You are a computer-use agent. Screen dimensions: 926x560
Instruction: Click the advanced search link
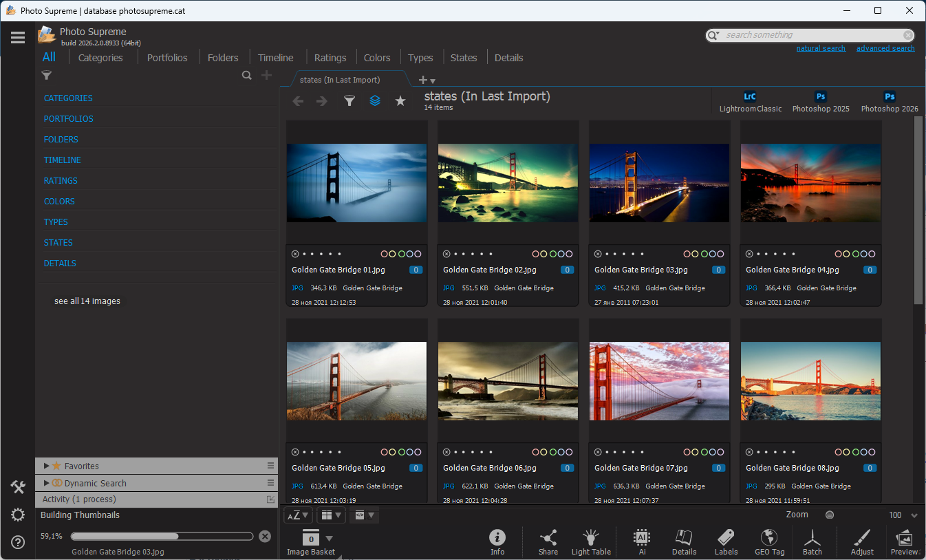coord(885,48)
